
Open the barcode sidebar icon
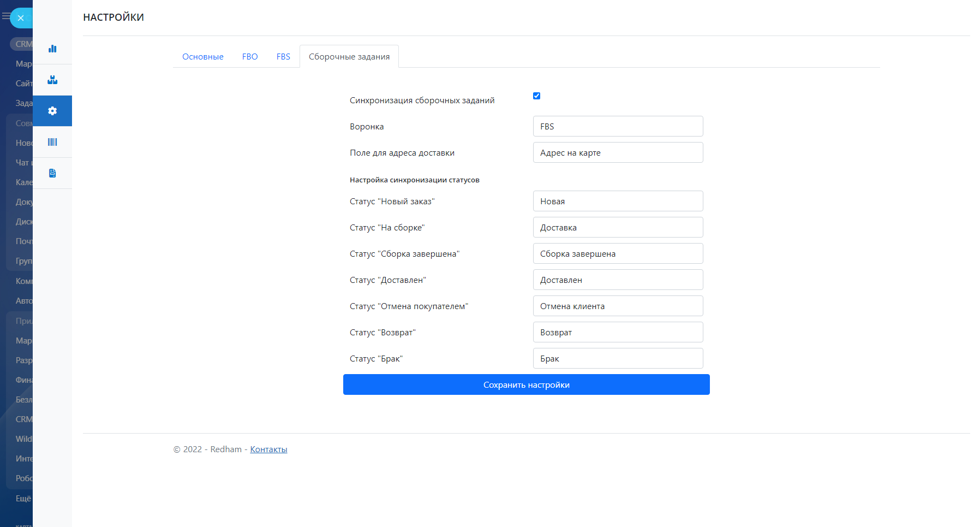52,142
